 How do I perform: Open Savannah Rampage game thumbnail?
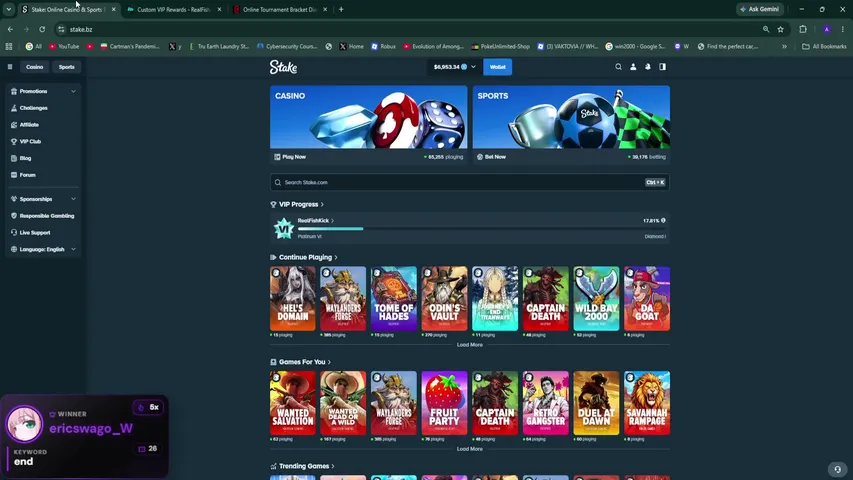pyautogui.click(x=647, y=403)
